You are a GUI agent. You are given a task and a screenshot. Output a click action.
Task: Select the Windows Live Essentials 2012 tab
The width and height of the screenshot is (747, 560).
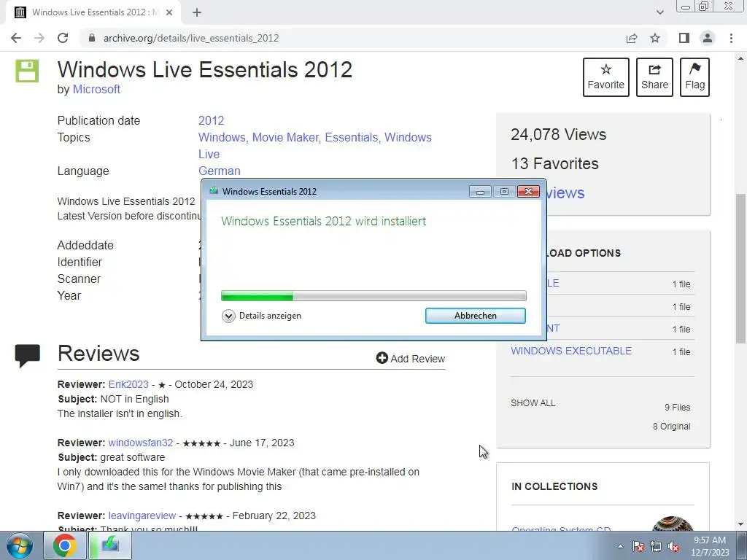tap(93, 12)
